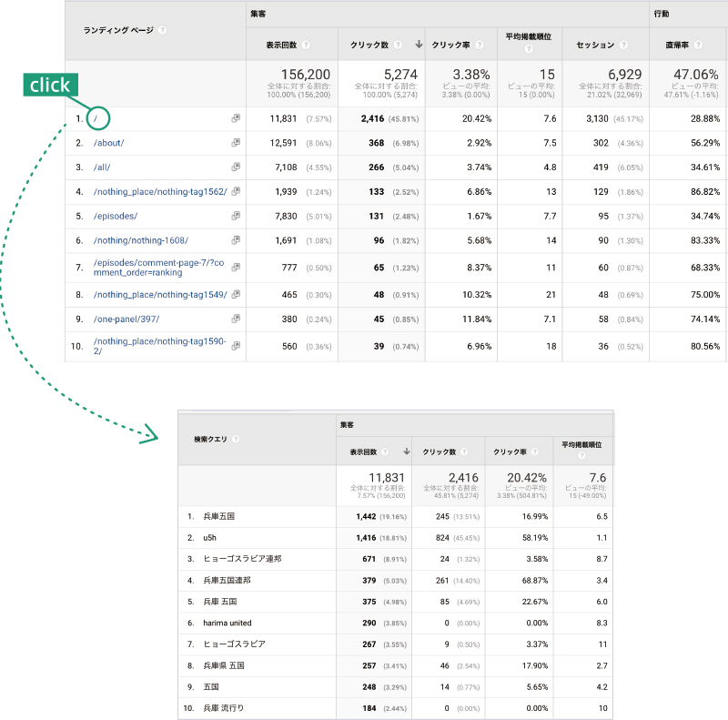Click help icon beside 検索クエリ header
The image size is (728, 720).
[x=236, y=439]
